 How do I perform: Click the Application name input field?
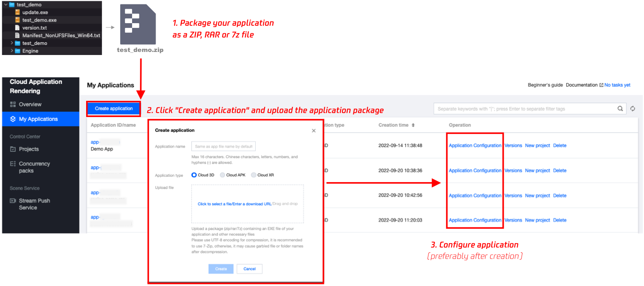click(x=223, y=146)
